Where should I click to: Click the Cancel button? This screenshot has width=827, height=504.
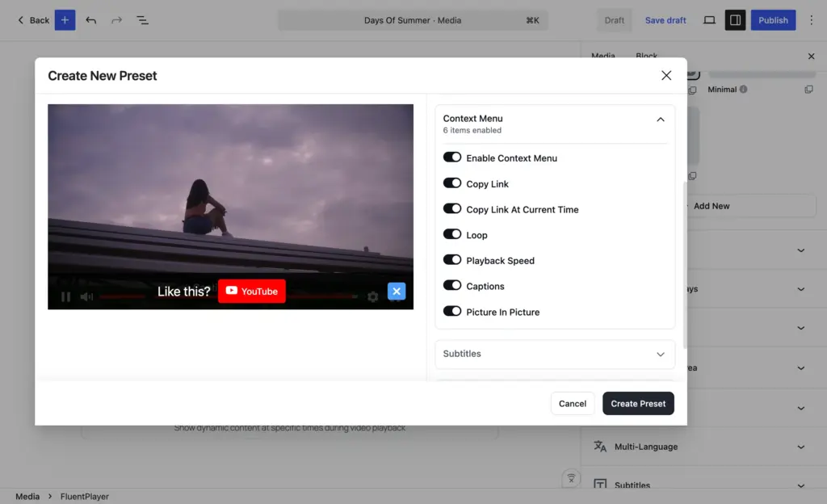click(x=573, y=403)
